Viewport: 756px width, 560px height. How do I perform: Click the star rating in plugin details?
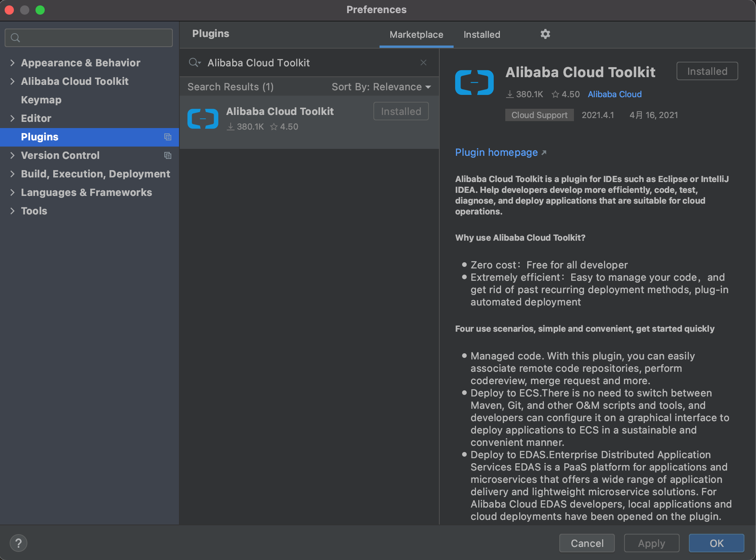566,94
